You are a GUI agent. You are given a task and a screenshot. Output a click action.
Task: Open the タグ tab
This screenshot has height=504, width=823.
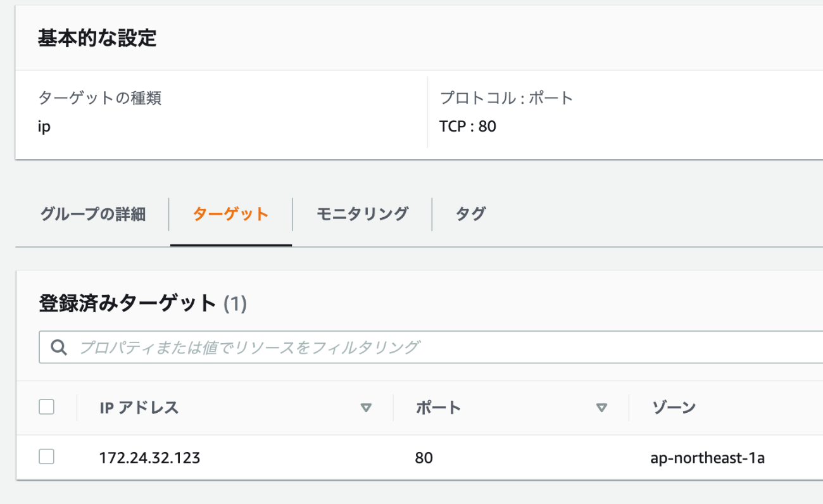[470, 214]
